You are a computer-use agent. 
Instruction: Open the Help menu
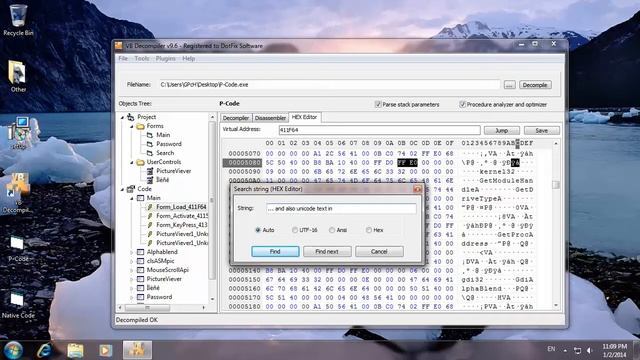coord(188,58)
